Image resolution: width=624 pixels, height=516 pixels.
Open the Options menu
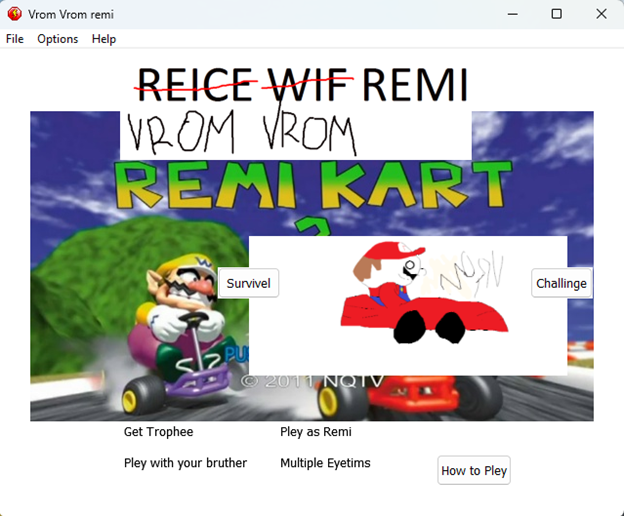[58, 39]
